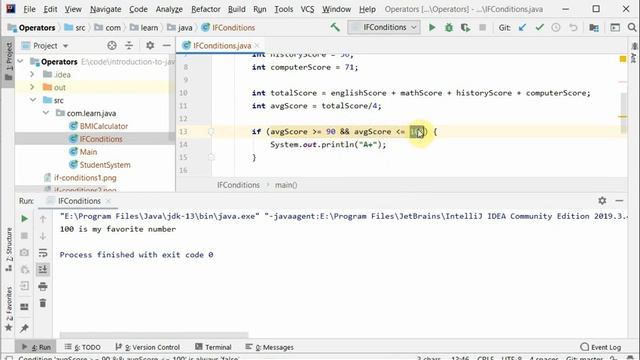Dump threads camera icon in Run panel
640x360 pixels.
coord(24,253)
